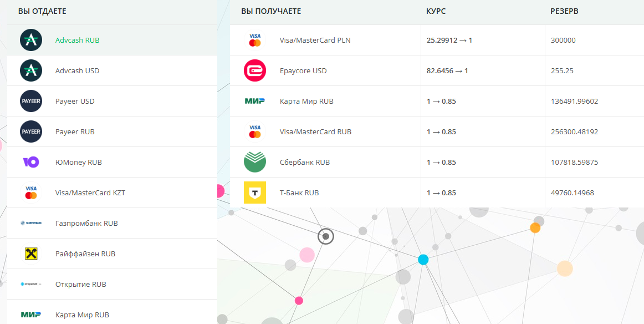Image resolution: width=644 pixels, height=324 pixels.
Task: Click the Сбербанк rate 1 → 0.85
Action: pyautogui.click(x=441, y=162)
